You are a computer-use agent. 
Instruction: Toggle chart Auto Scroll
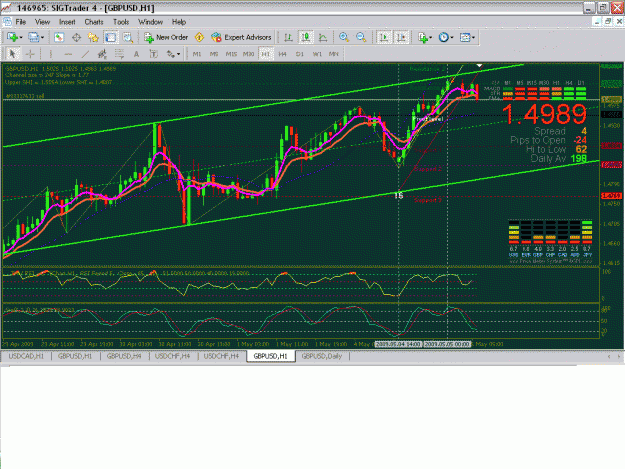pyautogui.click(x=384, y=37)
